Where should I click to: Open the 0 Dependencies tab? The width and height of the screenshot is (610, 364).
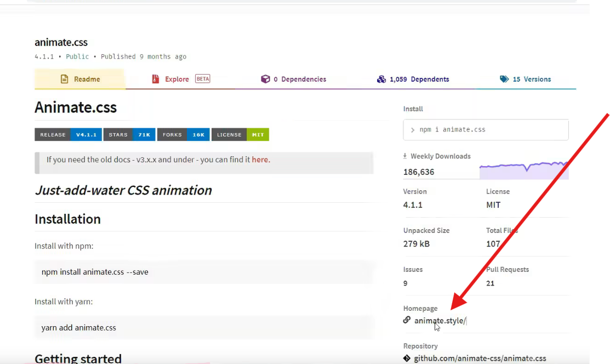coord(293,79)
